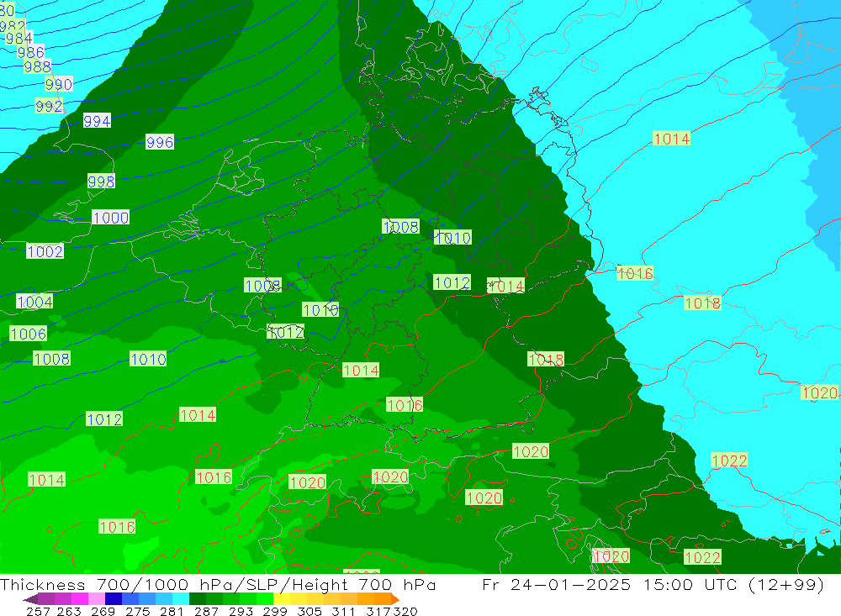
Task: Click the blue 996 contour label
Action: point(160,142)
